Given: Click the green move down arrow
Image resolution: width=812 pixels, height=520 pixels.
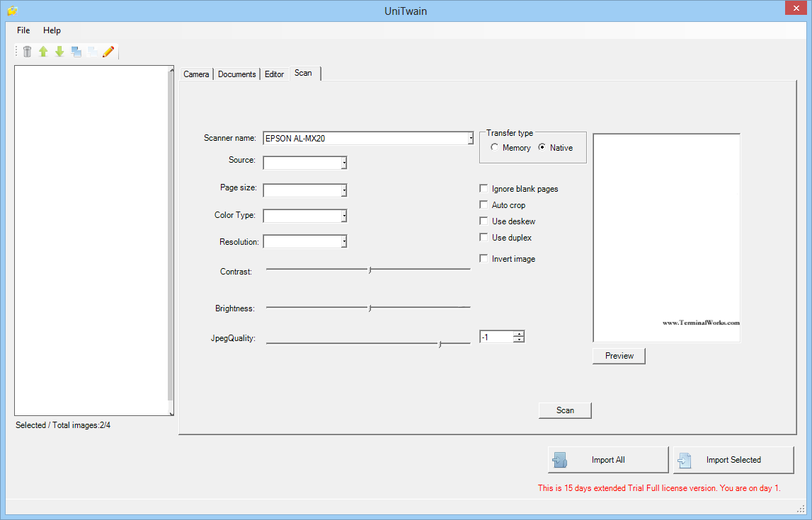Looking at the screenshot, I should click(x=59, y=51).
